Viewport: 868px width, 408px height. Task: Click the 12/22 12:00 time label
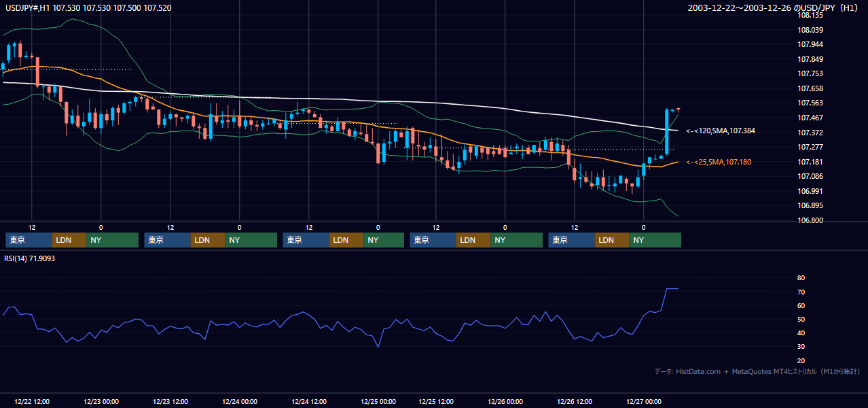coord(31,401)
